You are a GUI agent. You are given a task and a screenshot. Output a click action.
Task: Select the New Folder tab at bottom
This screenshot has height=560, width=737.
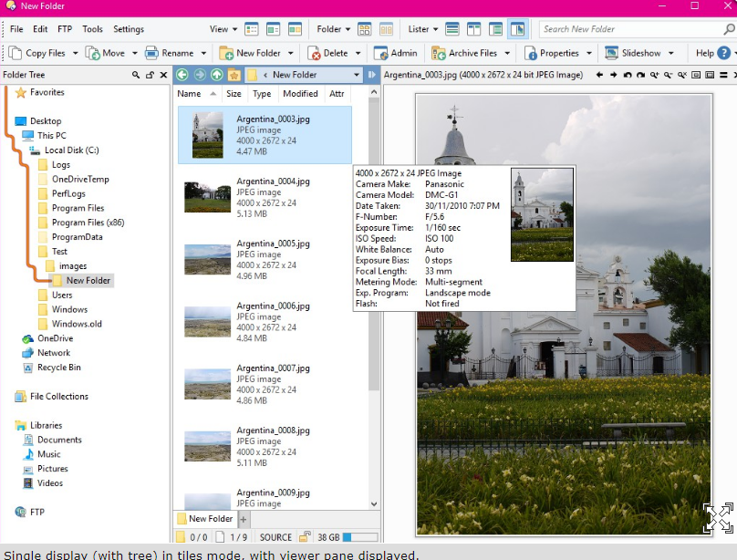point(206,519)
